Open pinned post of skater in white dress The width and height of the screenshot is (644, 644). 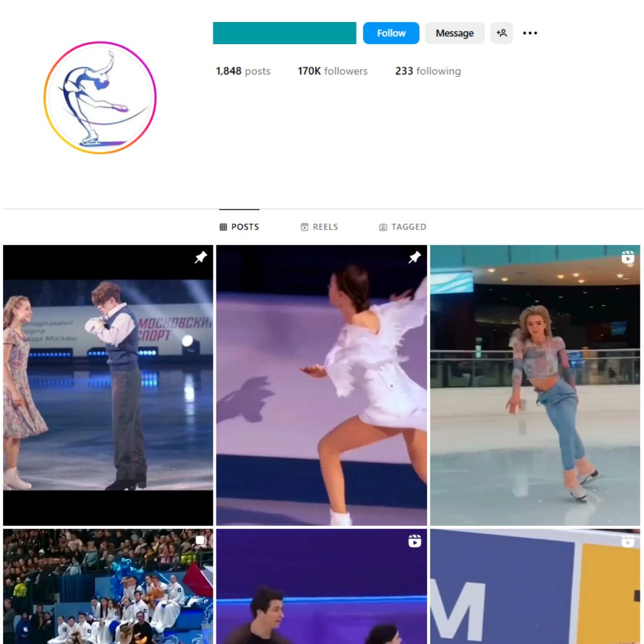pyautogui.click(x=321, y=385)
